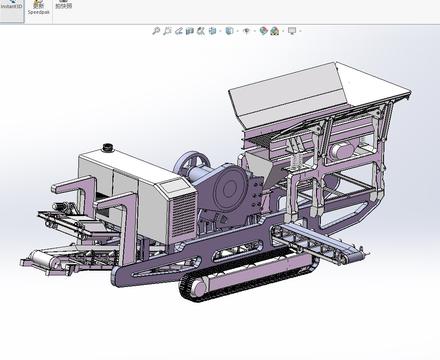This screenshot has width=440, height=360.
Task: Return to the Previous View
Action: [x=179, y=31]
